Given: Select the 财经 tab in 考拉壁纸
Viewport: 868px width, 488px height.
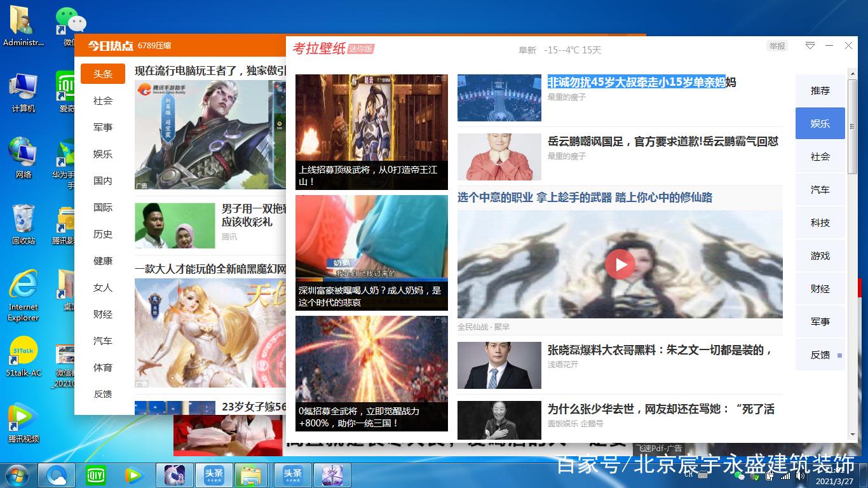Looking at the screenshot, I should click(820, 288).
